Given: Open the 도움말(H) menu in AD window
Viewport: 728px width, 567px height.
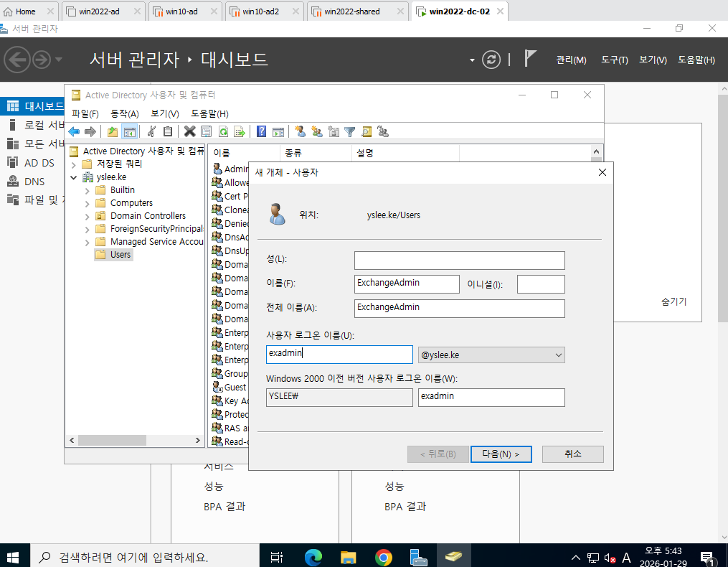Looking at the screenshot, I should pos(209,114).
